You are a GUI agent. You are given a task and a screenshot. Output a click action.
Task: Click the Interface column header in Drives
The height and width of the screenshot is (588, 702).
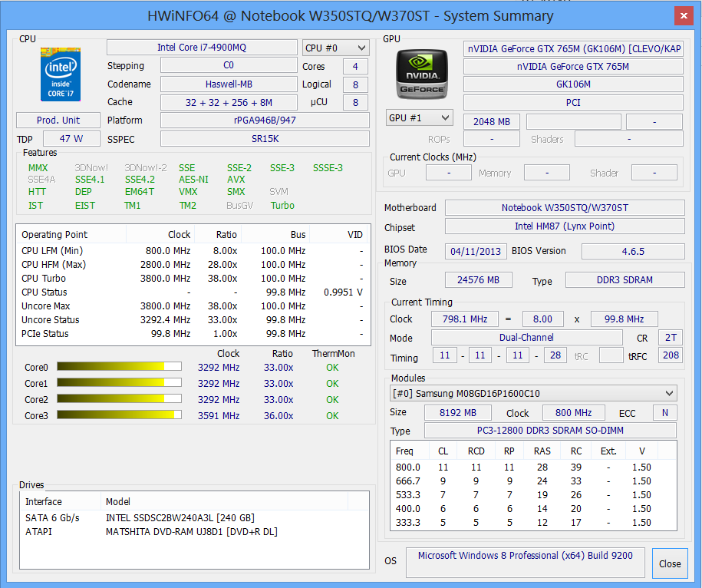coord(61,501)
